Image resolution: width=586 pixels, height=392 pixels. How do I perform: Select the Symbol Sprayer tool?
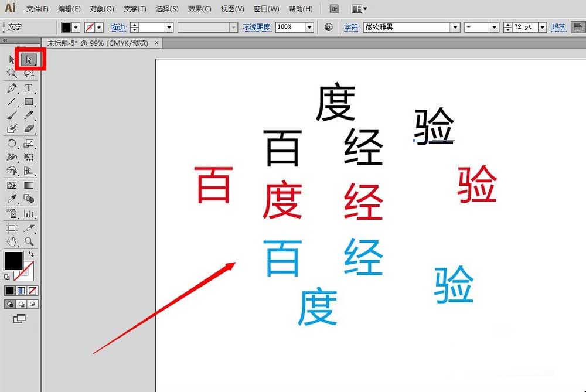12,214
